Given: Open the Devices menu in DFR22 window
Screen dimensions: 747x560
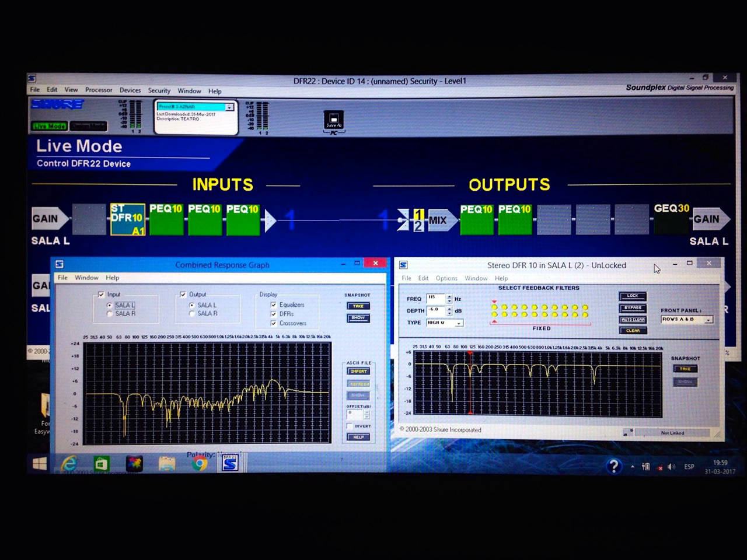Looking at the screenshot, I should (130, 90).
